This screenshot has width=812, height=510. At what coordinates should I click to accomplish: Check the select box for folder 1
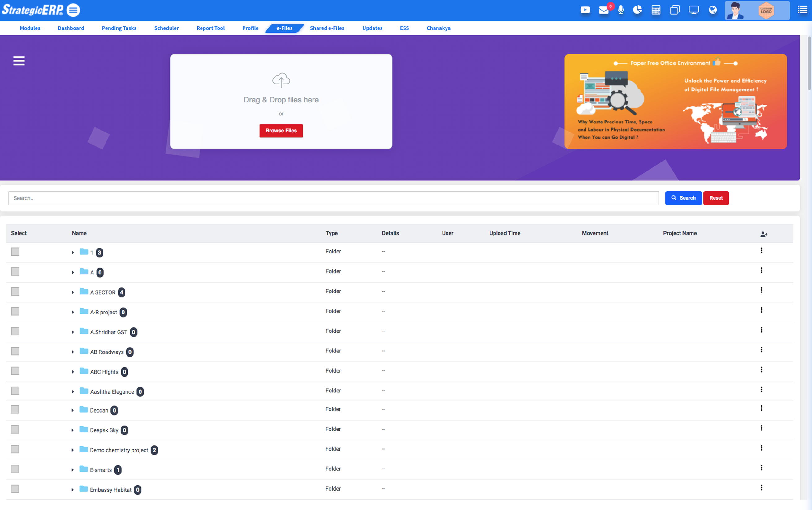15,252
